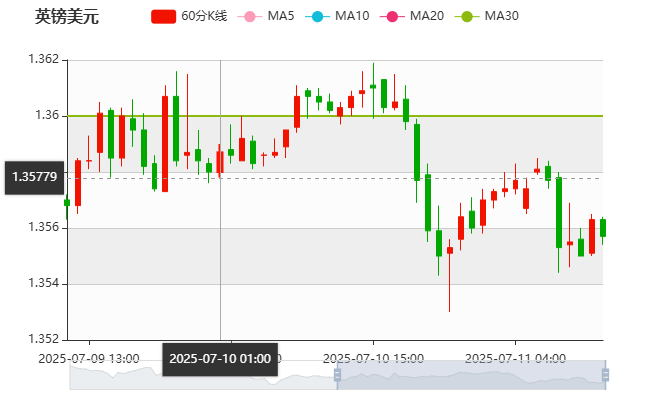Image resolution: width=670 pixels, height=400 pixels.
Task: Click the 英镑美元 chart title
Action: [x=67, y=17]
